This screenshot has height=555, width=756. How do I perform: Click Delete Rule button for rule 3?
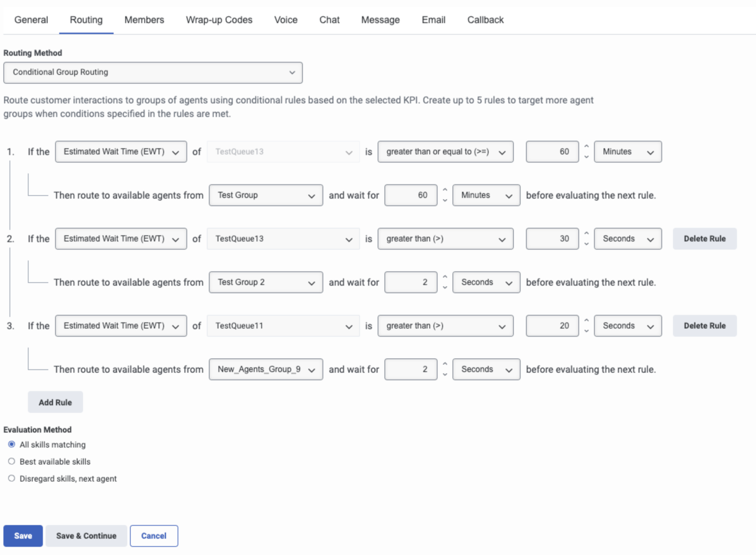(x=704, y=325)
